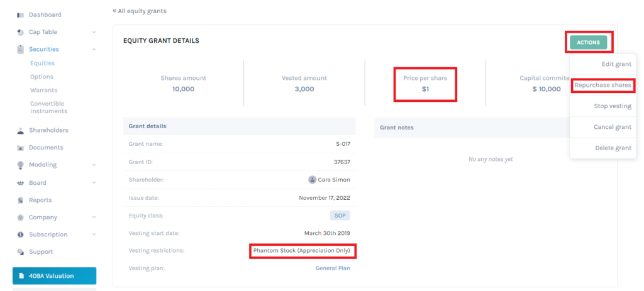
Task: Click the Dashboard icon in sidebar
Action: pos(20,15)
